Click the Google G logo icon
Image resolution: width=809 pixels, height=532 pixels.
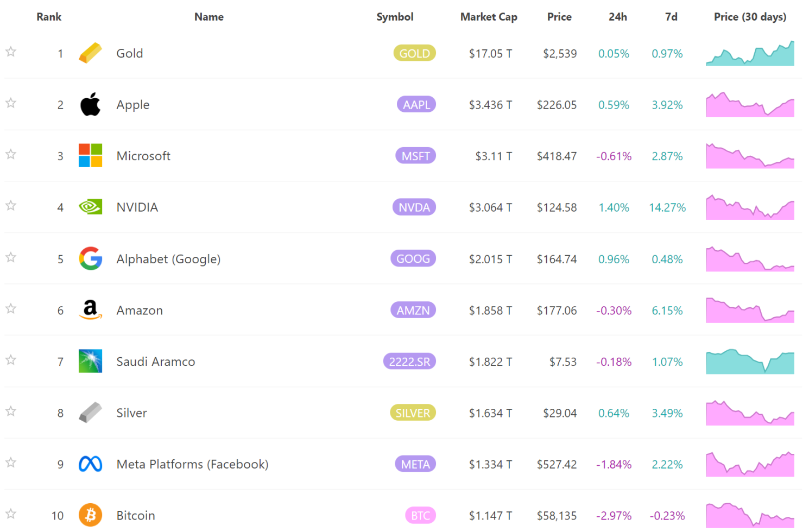[x=90, y=258]
